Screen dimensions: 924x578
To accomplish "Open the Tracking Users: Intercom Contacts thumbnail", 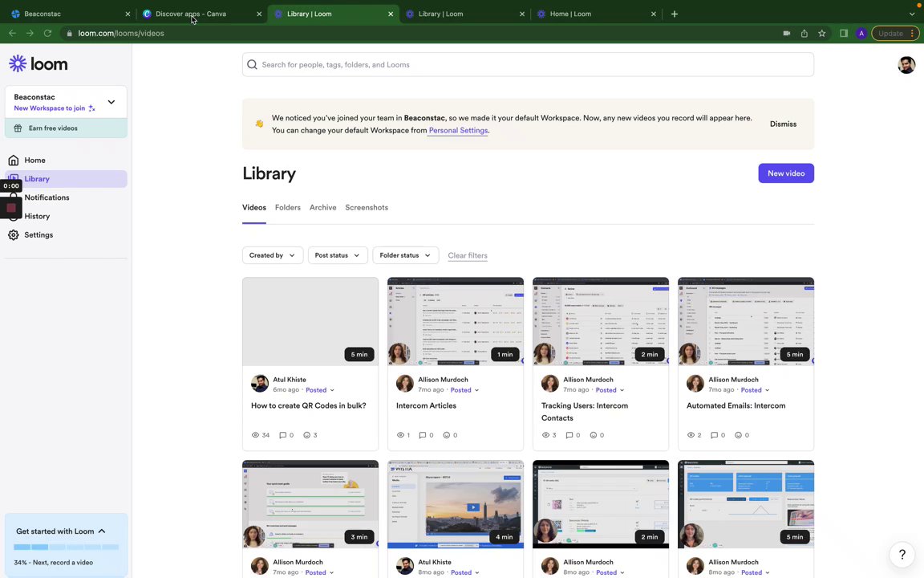I will point(601,321).
